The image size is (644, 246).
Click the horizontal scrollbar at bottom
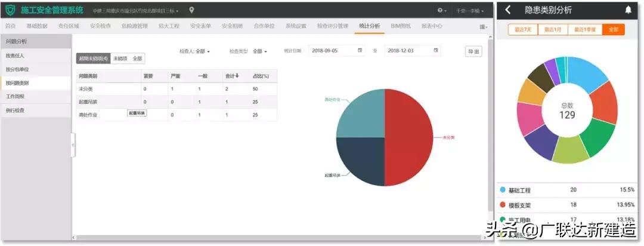click(x=278, y=238)
